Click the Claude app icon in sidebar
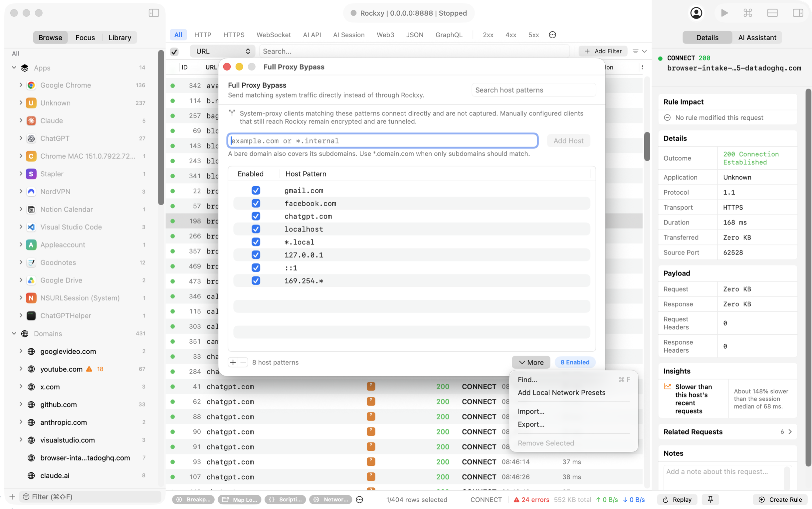This screenshot has width=812, height=509. pos(31,120)
